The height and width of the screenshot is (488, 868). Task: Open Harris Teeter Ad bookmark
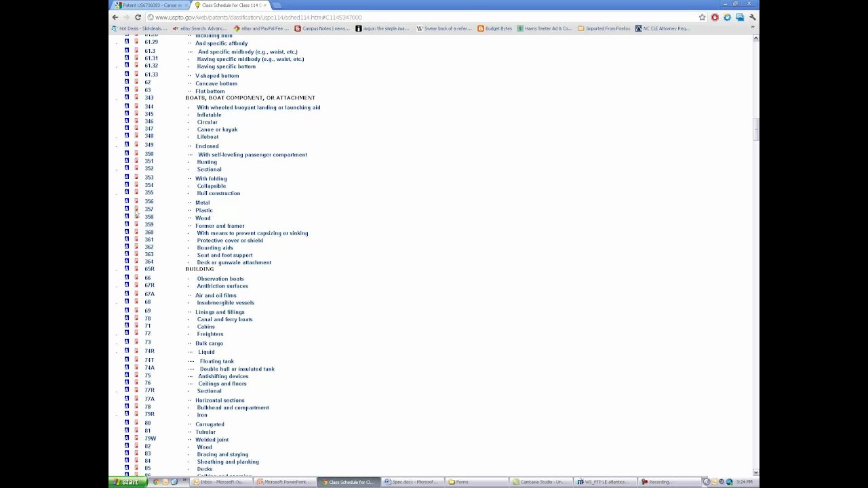click(545, 28)
